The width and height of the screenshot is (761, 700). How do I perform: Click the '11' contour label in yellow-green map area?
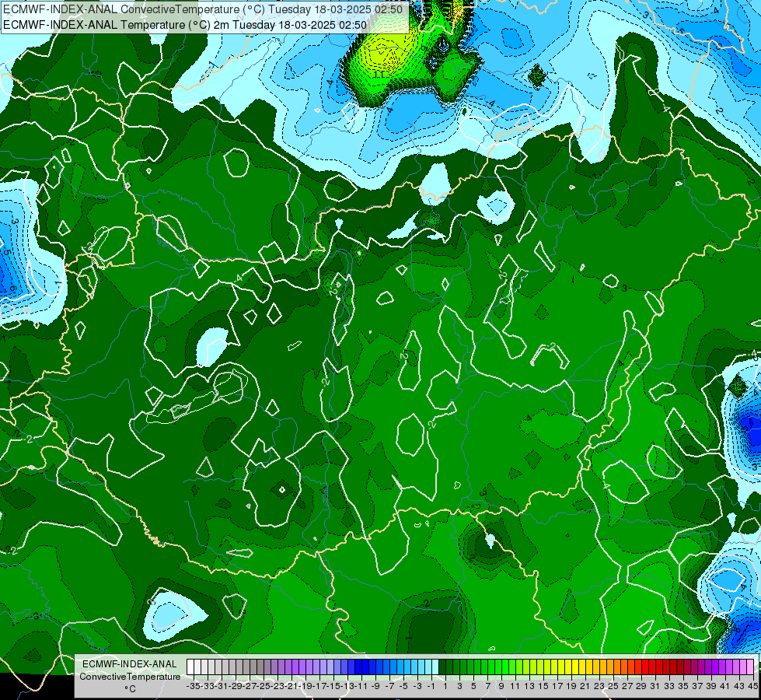(380, 74)
